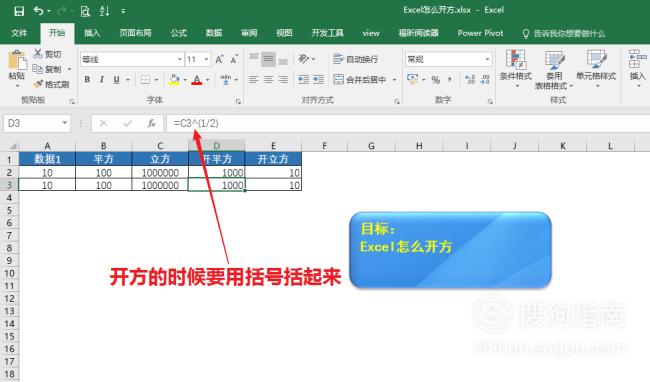
Task: Toggle center horizontal alignment
Action: coord(268,80)
